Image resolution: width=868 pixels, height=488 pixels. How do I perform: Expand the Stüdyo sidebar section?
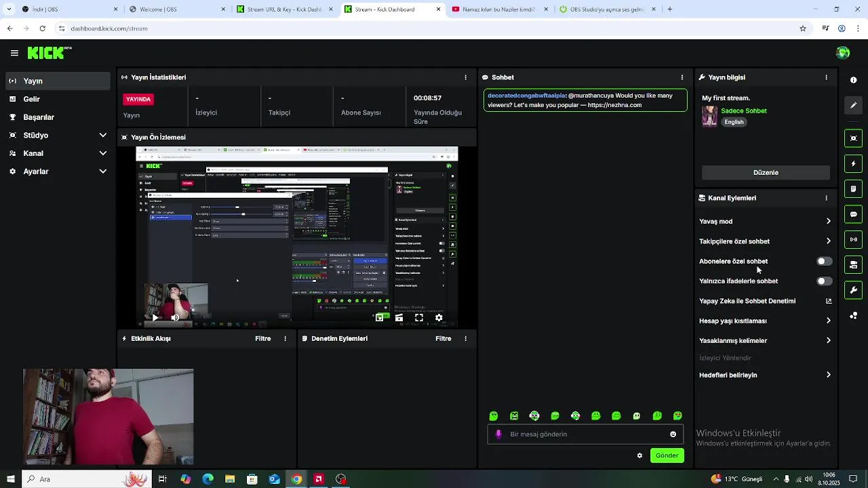click(58, 135)
